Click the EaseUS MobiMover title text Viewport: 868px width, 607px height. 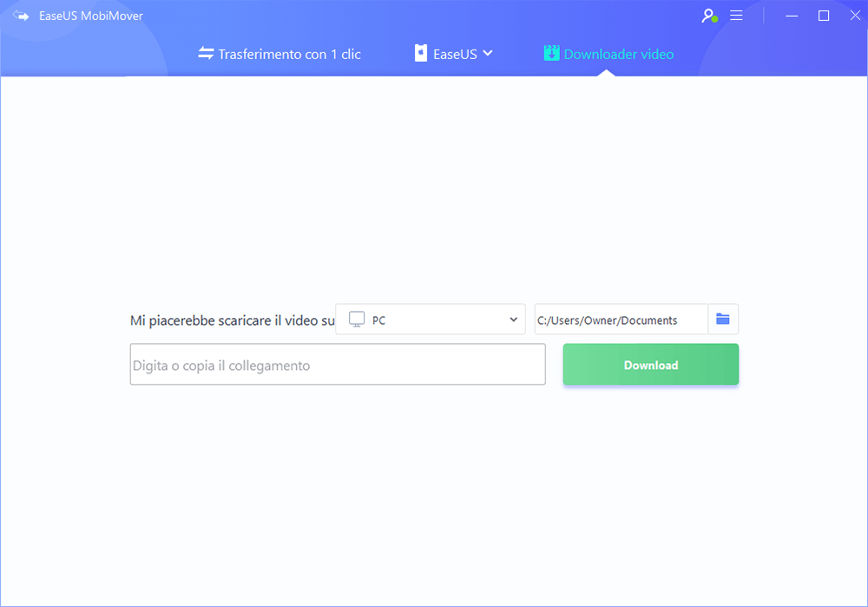(91, 16)
